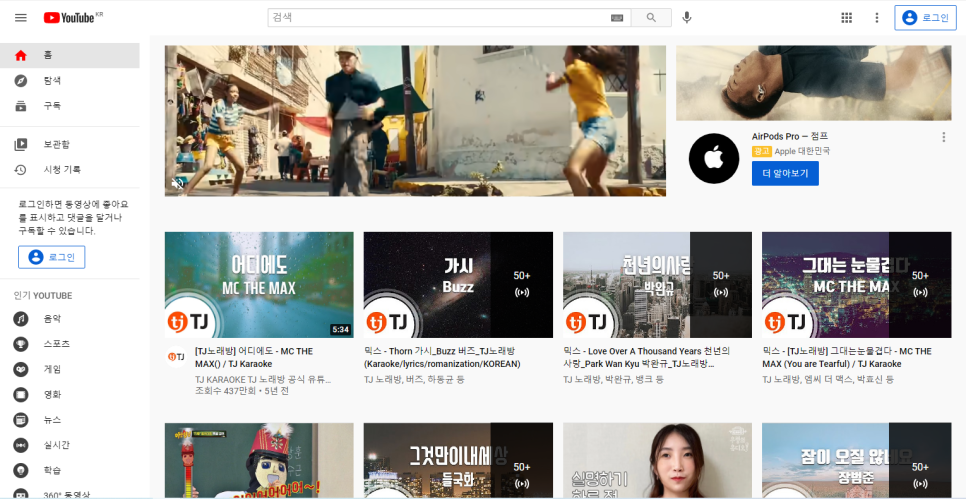Image resolution: width=966 pixels, height=499 pixels.
Task: Open the AirPods Pro — 점프 ad title
Action: (x=790, y=137)
